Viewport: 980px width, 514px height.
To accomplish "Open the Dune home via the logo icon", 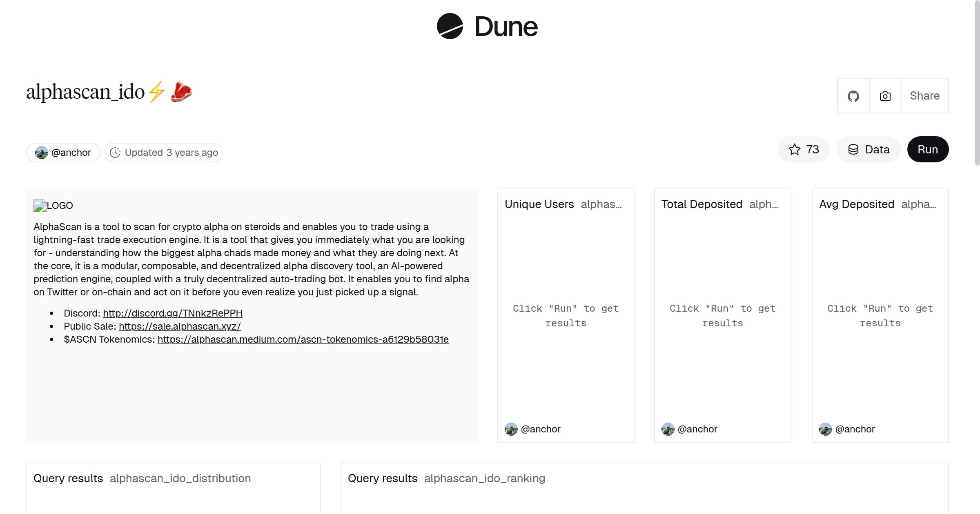I will (449, 27).
